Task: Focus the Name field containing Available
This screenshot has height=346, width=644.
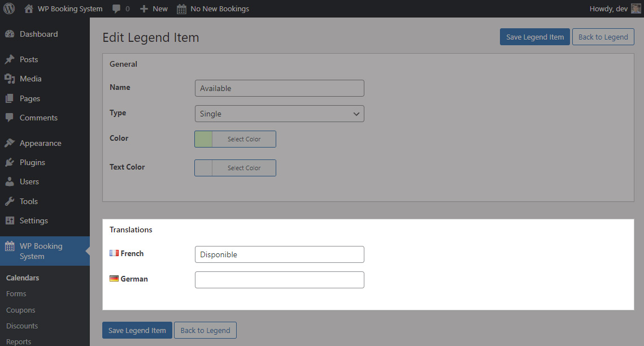Action: click(279, 88)
